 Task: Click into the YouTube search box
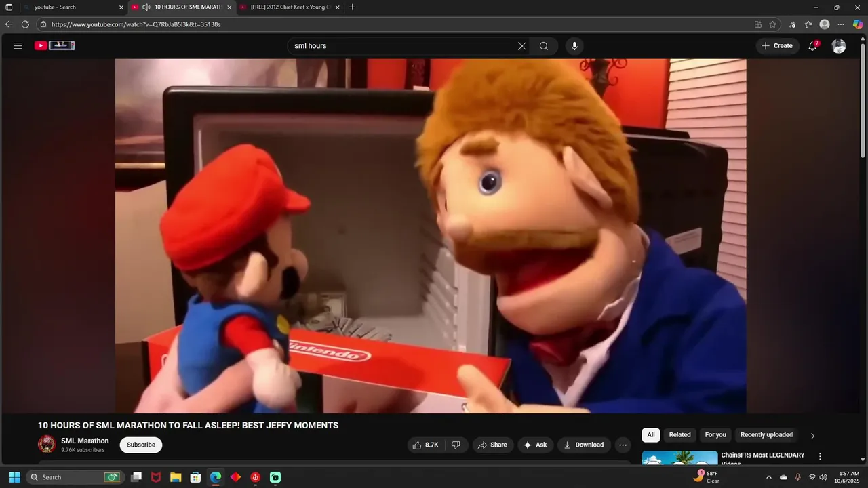pyautogui.click(x=403, y=46)
